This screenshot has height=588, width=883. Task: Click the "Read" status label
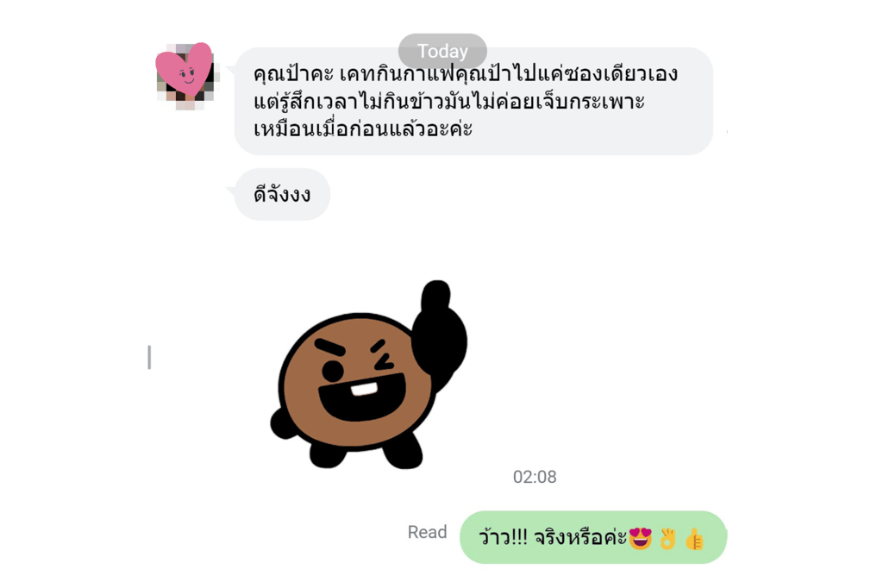[x=428, y=532]
